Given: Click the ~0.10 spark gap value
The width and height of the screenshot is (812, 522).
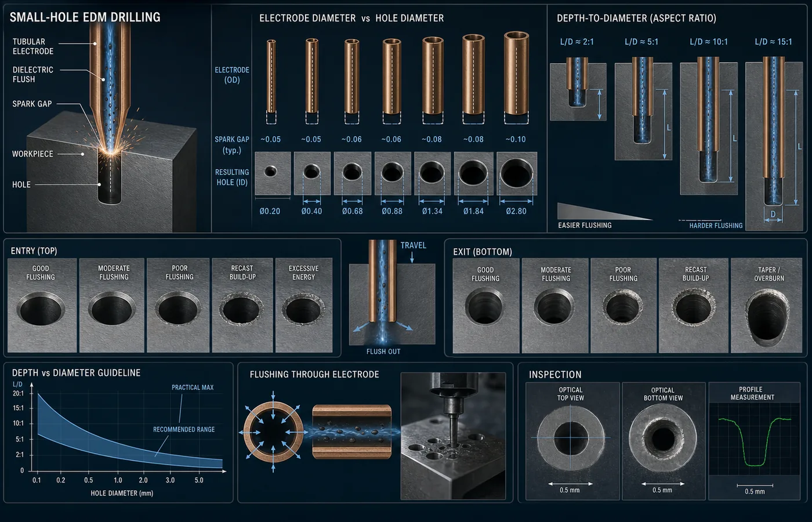Looking at the screenshot, I should pyautogui.click(x=515, y=139).
